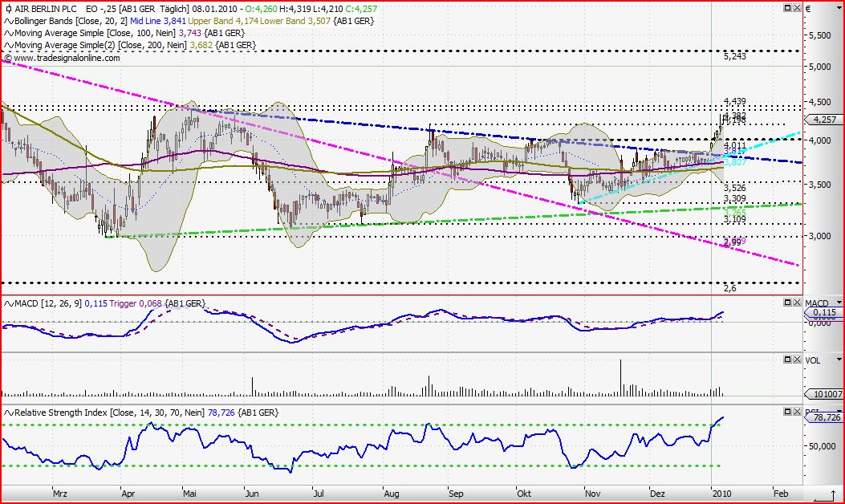Click the Bollinger Bands indicator line icon

(8, 20)
